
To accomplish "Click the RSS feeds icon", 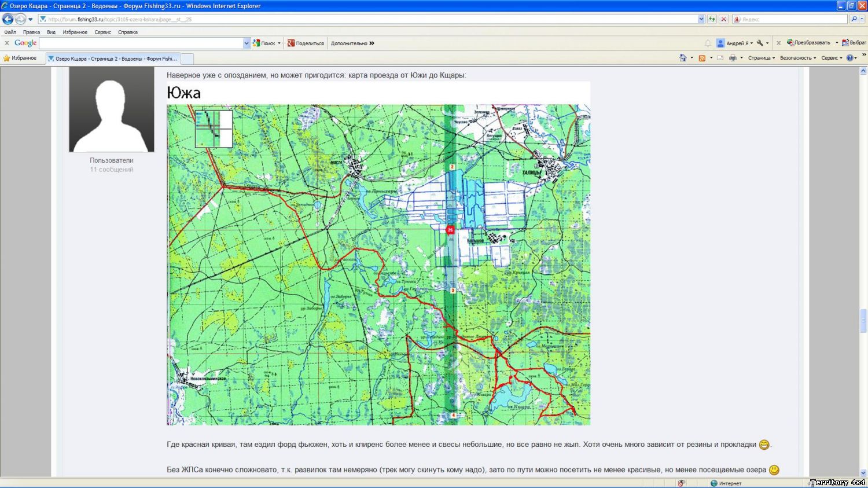I will [x=702, y=58].
